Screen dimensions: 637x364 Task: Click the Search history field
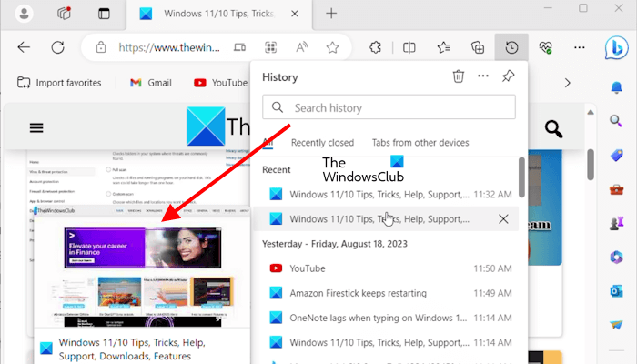coord(389,107)
